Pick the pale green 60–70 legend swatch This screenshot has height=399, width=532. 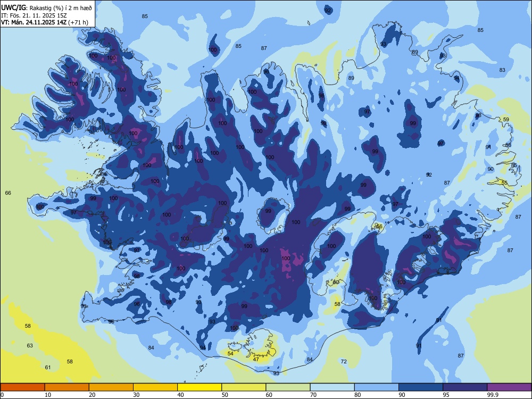[288, 387]
